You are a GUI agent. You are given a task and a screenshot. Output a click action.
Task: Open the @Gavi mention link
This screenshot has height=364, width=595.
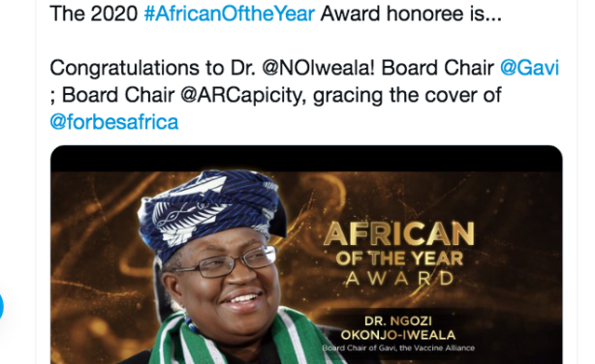coord(530,68)
